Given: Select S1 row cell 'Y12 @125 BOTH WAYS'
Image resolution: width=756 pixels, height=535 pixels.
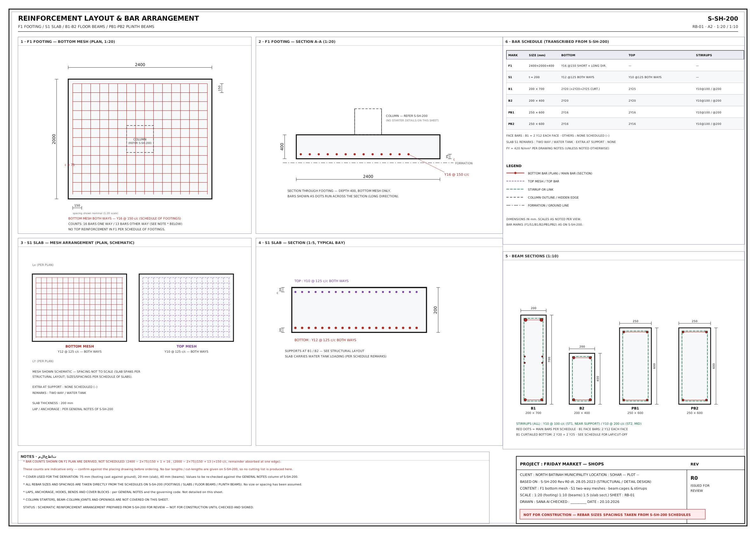Looking at the screenshot, I should [578, 78].
